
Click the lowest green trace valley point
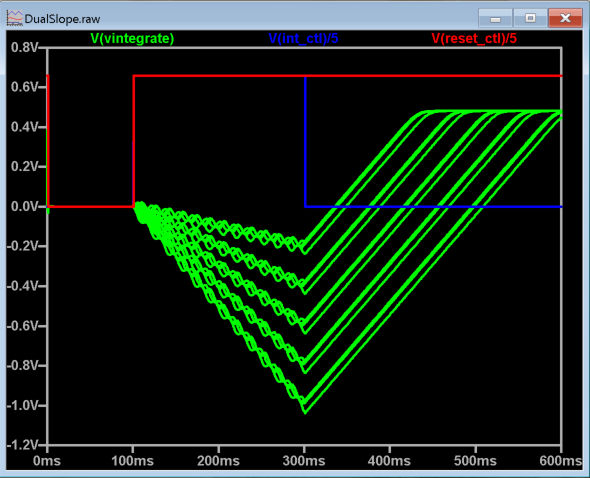pyautogui.click(x=305, y=413)
